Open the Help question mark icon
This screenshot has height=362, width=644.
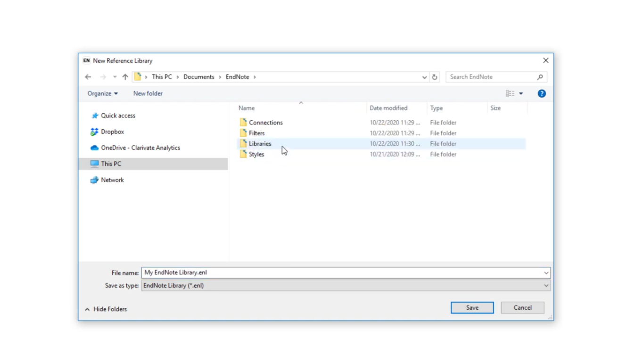[x=542, y=93]
